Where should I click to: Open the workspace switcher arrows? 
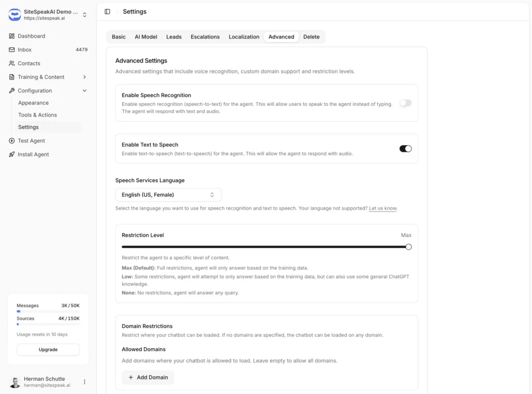(85, 15)
